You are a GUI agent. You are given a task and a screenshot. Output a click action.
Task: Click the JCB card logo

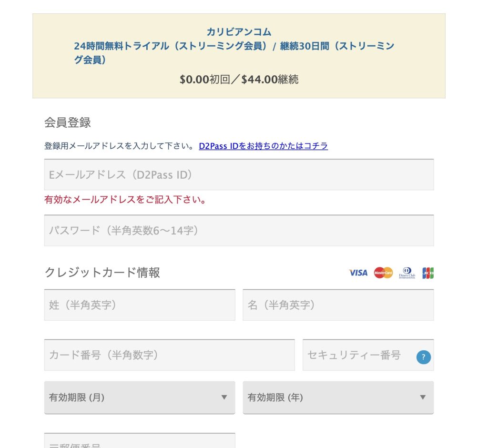(x=427, y=273)
